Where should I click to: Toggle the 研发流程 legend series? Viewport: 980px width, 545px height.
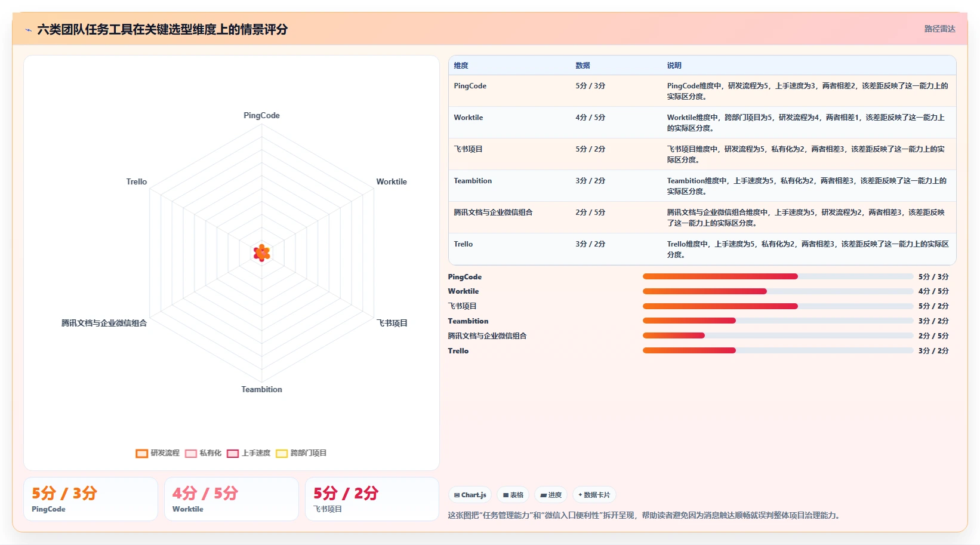click(x=158, y=453)
